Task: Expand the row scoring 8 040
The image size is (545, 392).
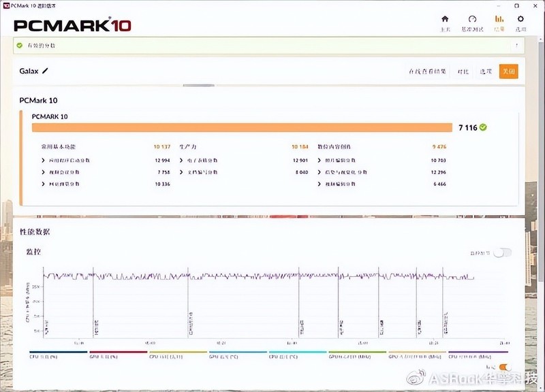Action: point(181,172)
